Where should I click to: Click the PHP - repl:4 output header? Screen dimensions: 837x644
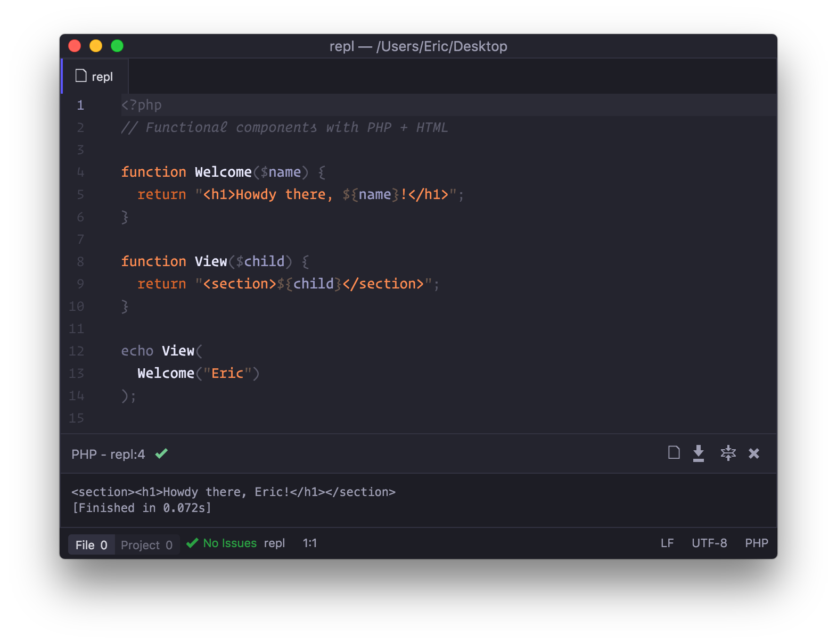(x=108, y=455)
